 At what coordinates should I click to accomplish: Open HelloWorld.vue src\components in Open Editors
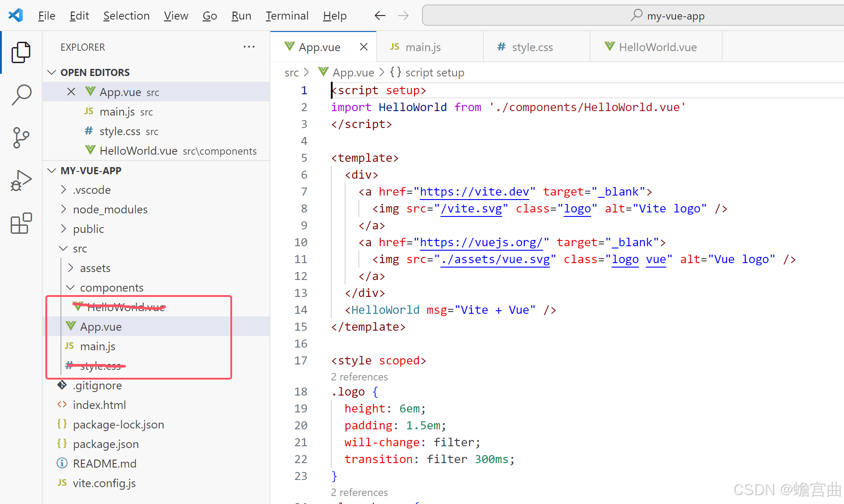(x=156, y=151)
